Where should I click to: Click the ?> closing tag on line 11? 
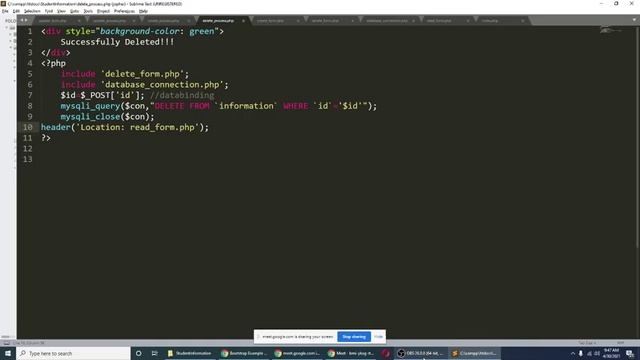tap(46, 138)
